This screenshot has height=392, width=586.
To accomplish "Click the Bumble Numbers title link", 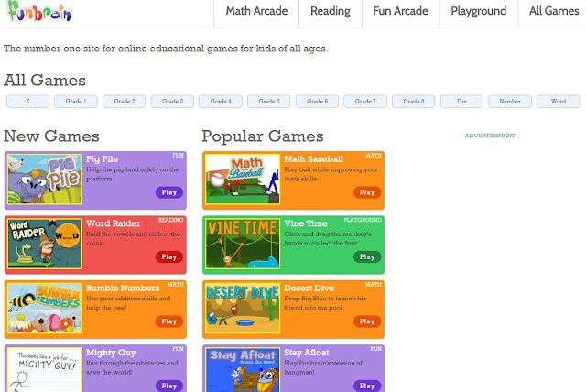I will coord(123,289).
